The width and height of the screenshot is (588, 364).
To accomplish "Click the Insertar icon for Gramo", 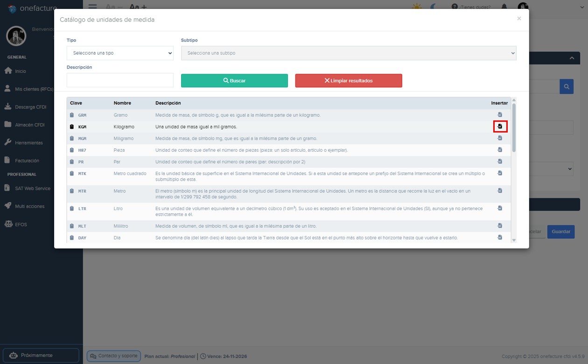I will point(499,114).
